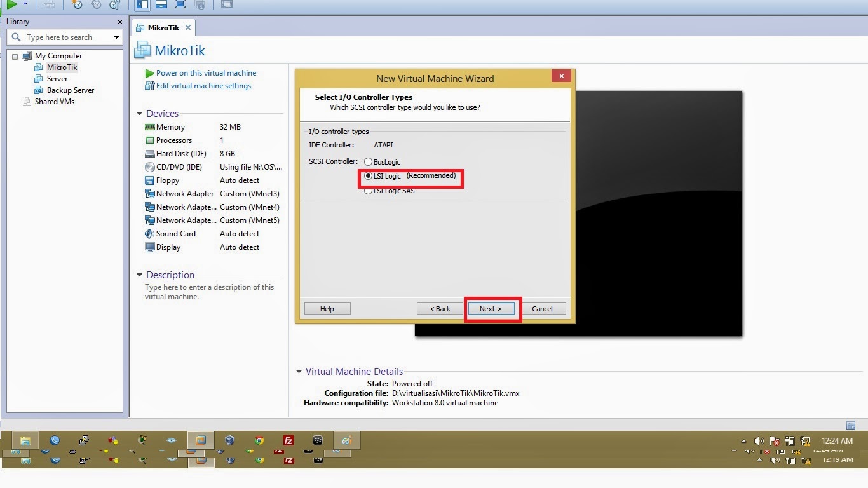Screen dimensions: 868x488
Task: Close the Library panel with its X
Action: click(x=120, y=22)
